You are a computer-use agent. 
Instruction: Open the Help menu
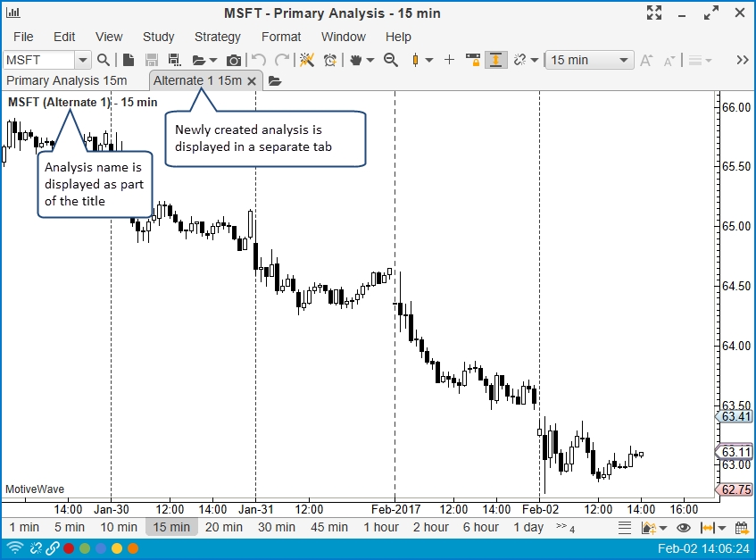coord(398,37)
